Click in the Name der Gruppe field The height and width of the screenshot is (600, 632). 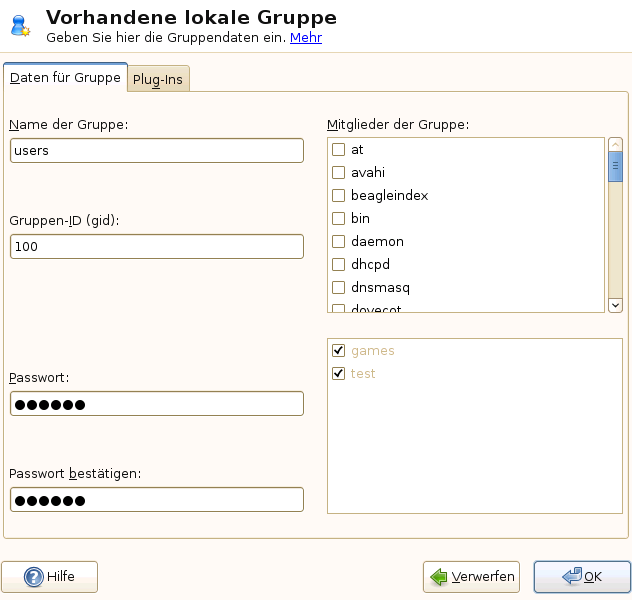pyautogui.click(x=156, y=150)
